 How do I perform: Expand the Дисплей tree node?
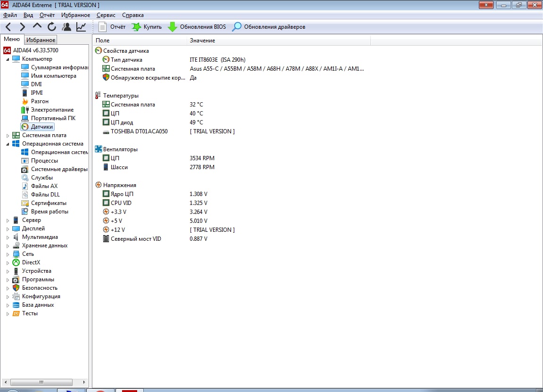8,229
